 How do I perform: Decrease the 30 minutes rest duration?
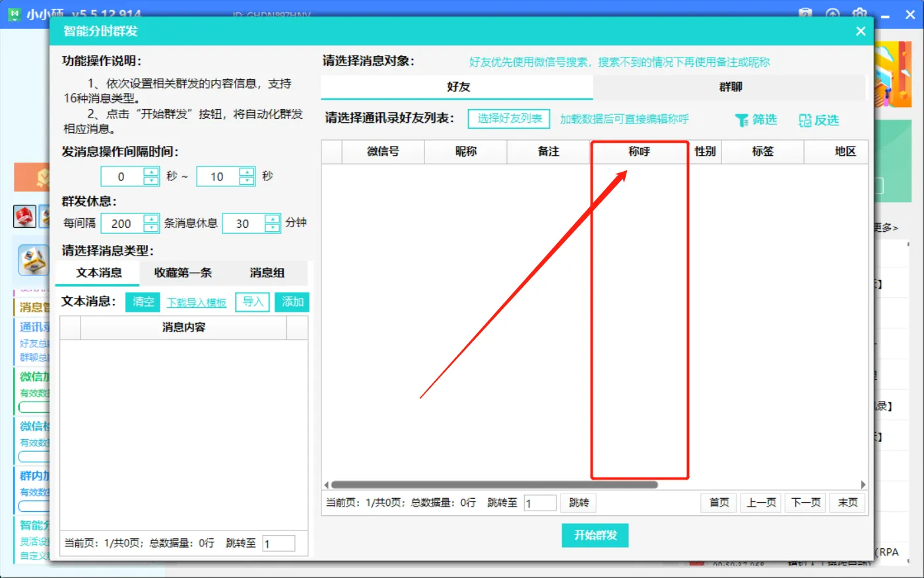pyautogui.click(x=272, y=228)
